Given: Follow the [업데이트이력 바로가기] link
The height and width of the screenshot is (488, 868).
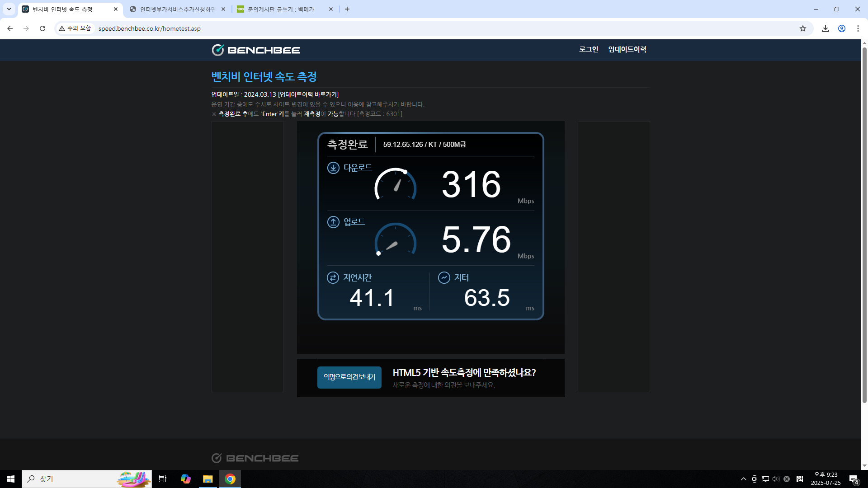Looking at the screenshot, I should click(x=308, y=94).
